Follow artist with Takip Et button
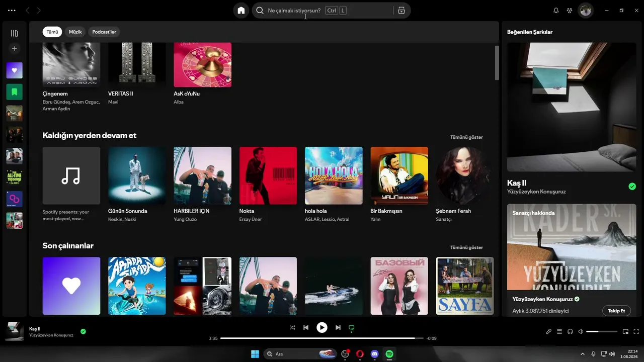The height and width of the screenshot is (362, 644). coord(616,311)
